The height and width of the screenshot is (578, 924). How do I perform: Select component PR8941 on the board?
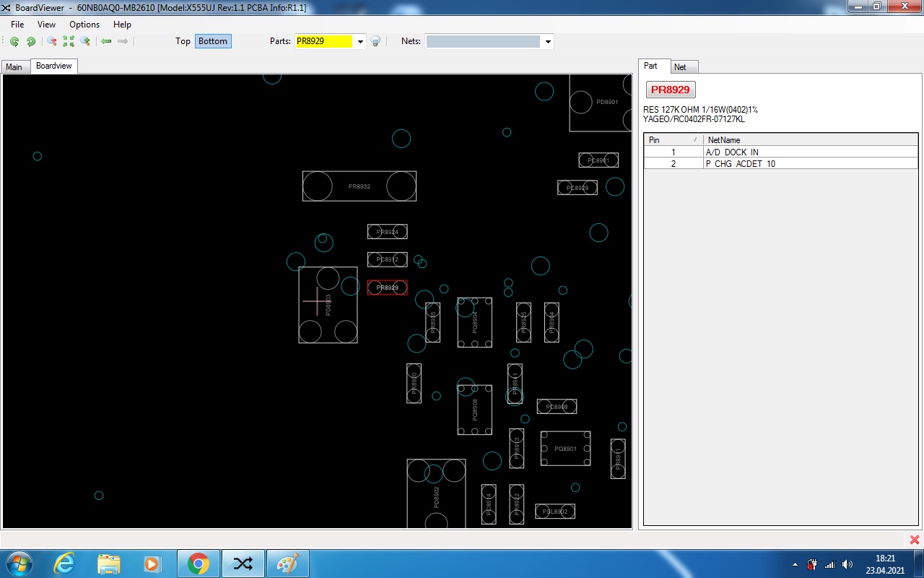pyautogui.click(x=515, y=384)
